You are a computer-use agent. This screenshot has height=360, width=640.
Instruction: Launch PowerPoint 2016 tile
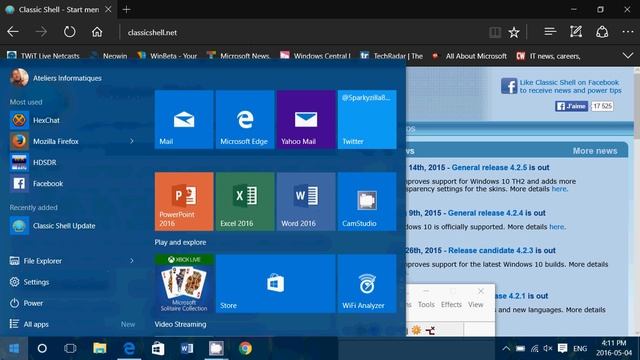tap(184, 202)
